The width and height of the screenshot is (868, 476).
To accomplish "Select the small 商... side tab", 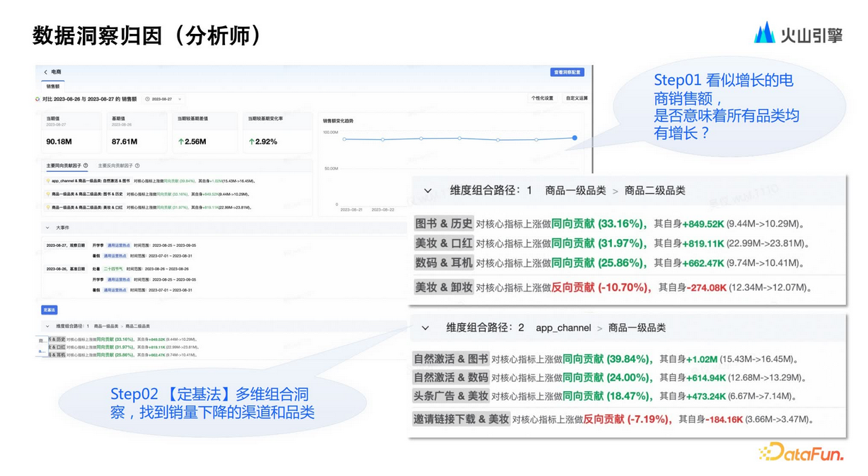I will (42, 341).
